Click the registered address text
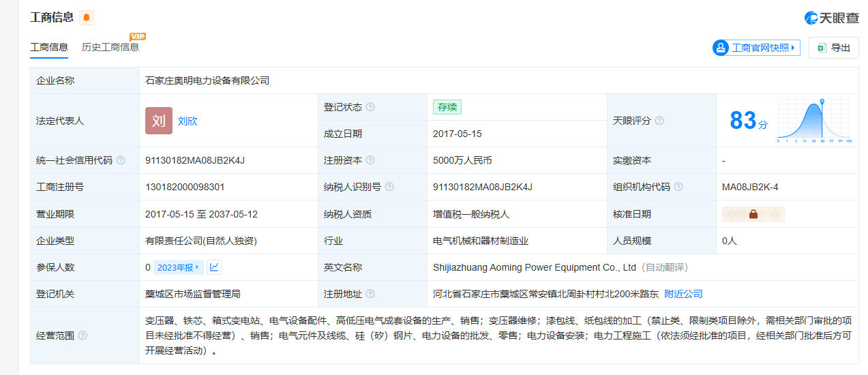The image size is (868, 375). pyautogui.click(x=545, y=294)
